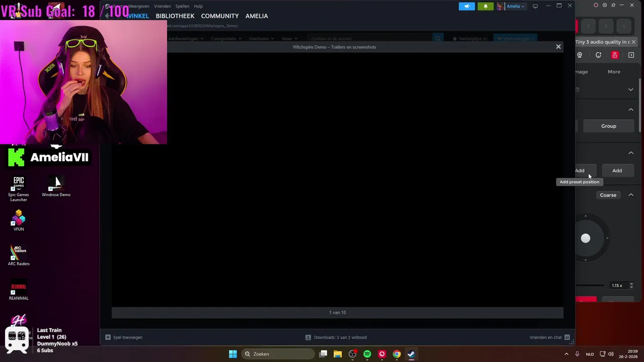Click the right panel vertical scrollbar
644x362 pixels.
point(640,105)
